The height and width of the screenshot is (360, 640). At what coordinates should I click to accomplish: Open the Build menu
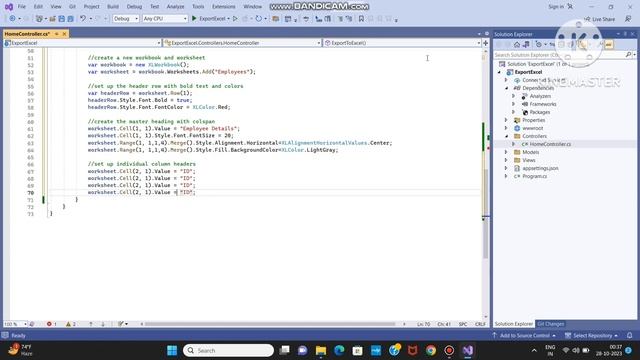[113, 7]
